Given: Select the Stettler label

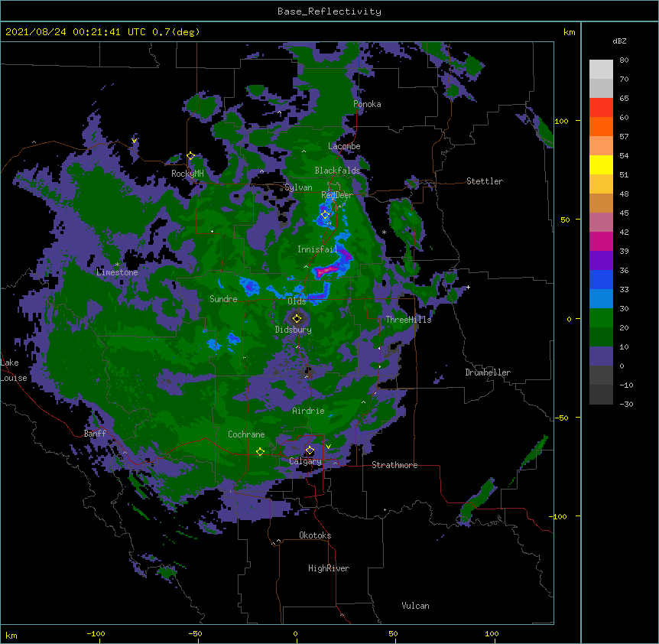Looking at the screenshot, I should point(485,181).
